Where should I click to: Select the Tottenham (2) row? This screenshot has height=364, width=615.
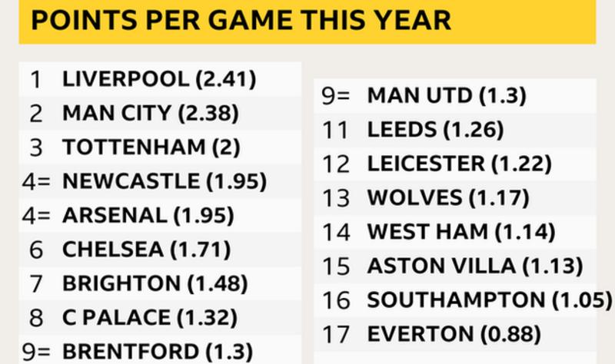pos(151,147)
